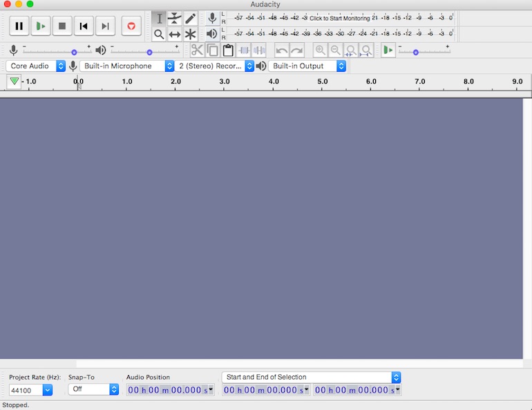Image resolution: width=532 pixels, height=410 pixels.
Task: Stop playback with the Stop button
Action: (62, 26)
